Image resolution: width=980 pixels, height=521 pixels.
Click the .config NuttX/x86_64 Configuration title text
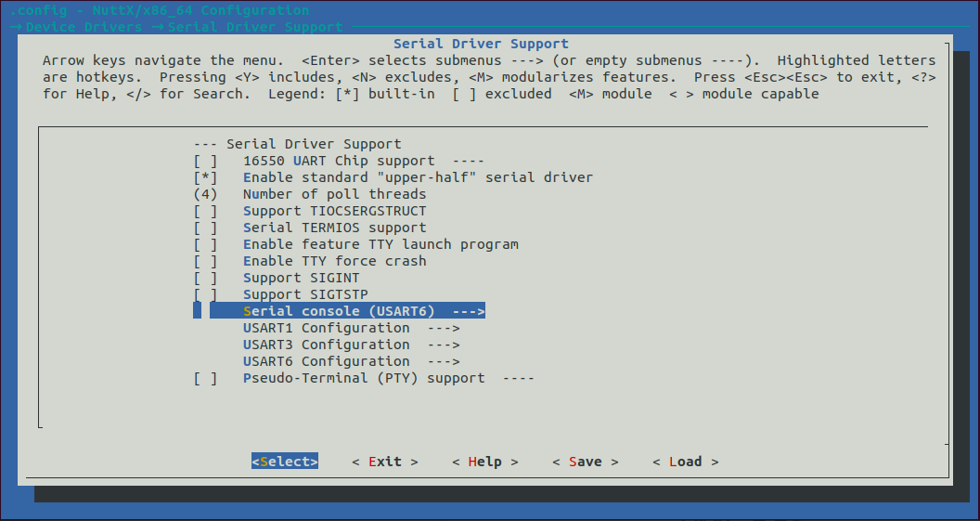point(160,10)
